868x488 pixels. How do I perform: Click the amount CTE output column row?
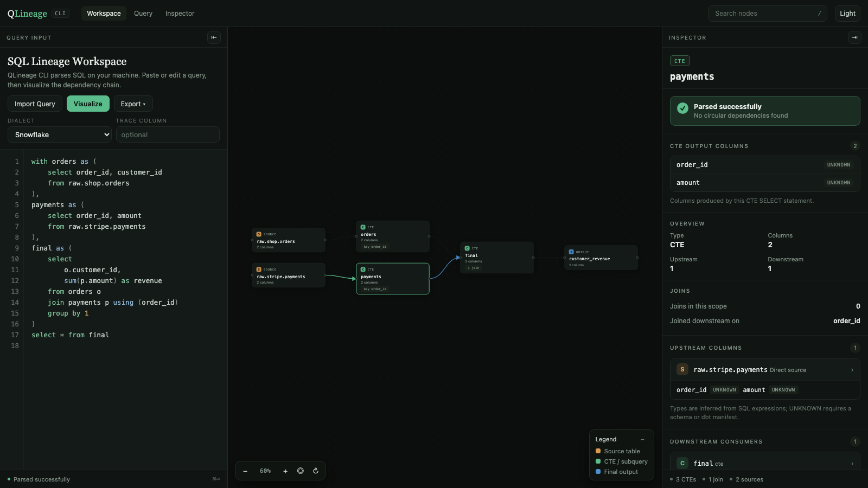tap(765, 183)
